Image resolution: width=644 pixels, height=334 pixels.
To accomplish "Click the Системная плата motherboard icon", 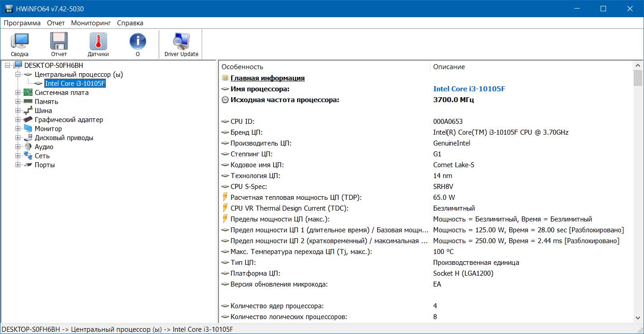I will coord(28,93).
